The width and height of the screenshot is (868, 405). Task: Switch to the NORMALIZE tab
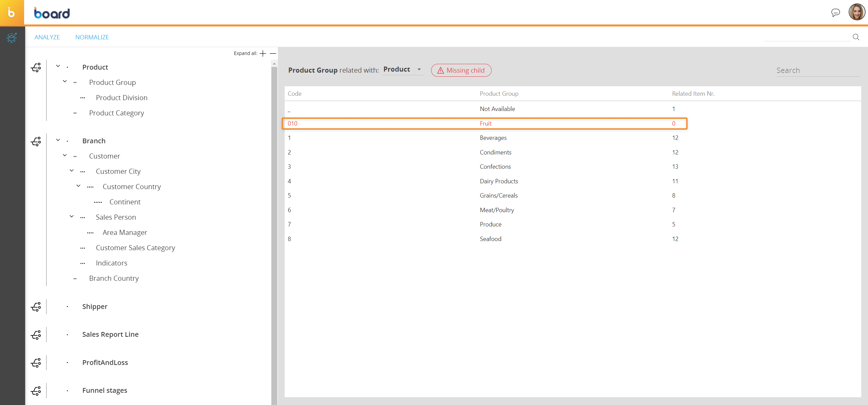[92, 37]
